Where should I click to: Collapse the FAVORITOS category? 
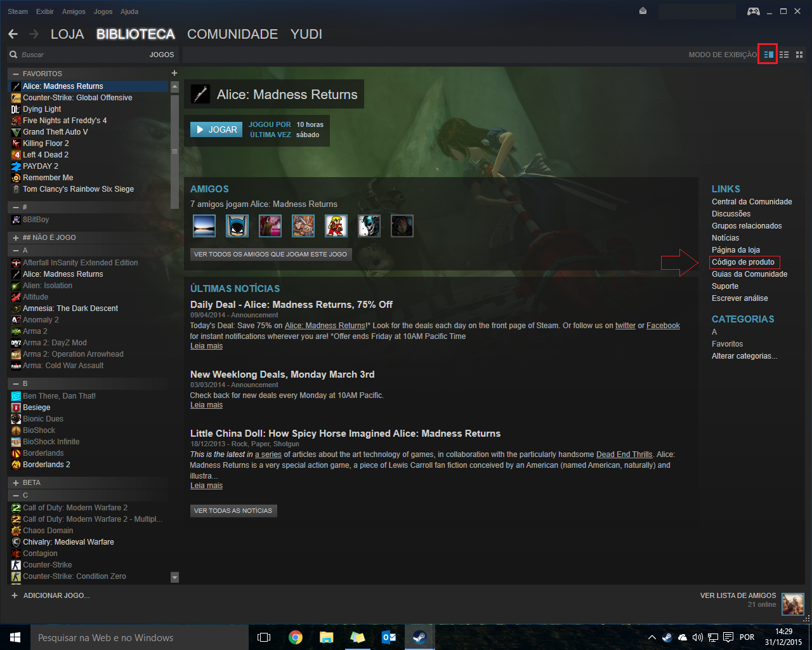pos(16,74)
